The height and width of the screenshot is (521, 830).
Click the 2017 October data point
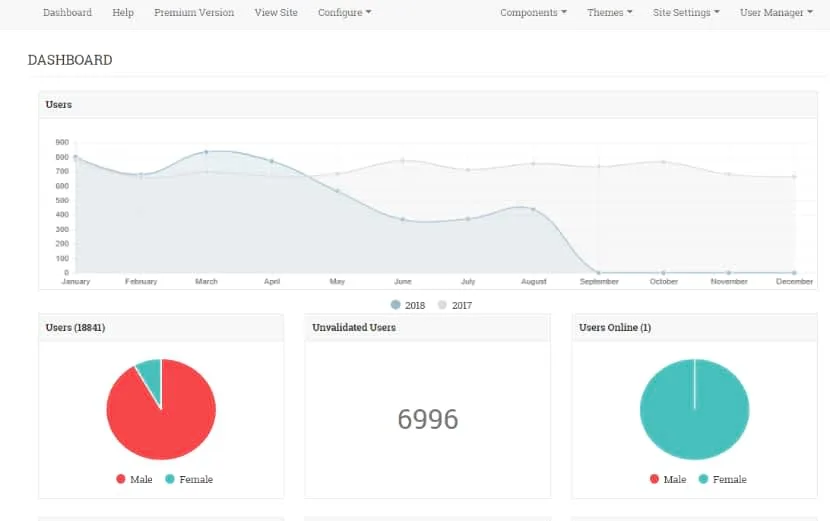(x=664, y=162)
